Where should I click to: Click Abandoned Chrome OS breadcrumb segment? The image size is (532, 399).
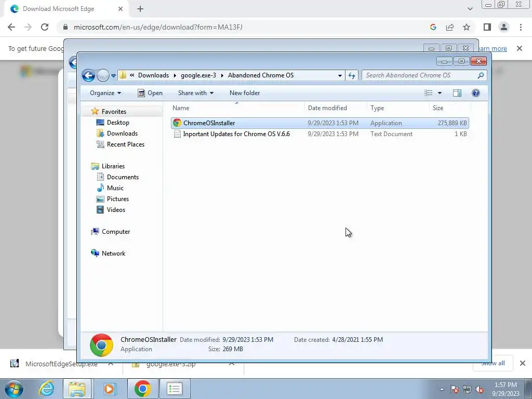261,75
